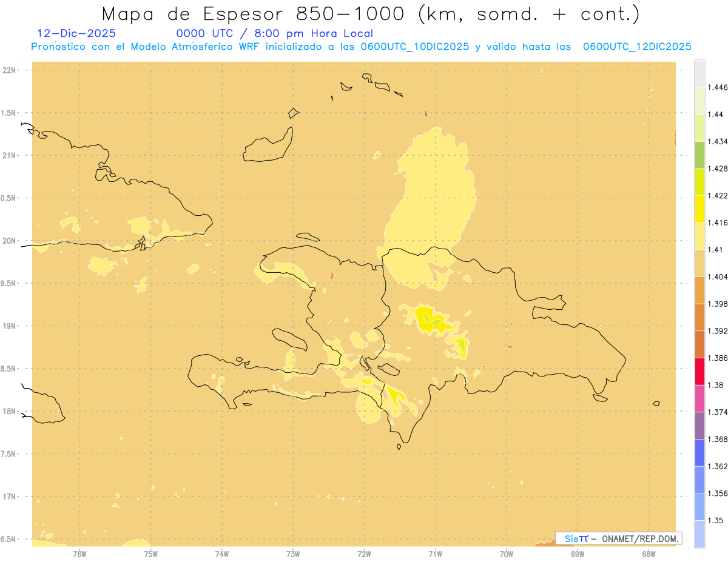Click the longitude label '76W'
Viewport: 728px width, 562px height.
[x=79, y=554]
